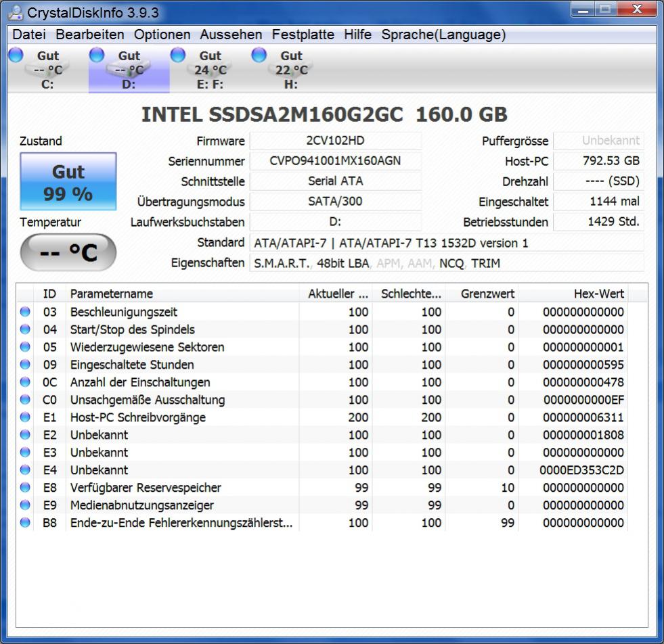Open the Bearbeiten menu

coord(90,34)
